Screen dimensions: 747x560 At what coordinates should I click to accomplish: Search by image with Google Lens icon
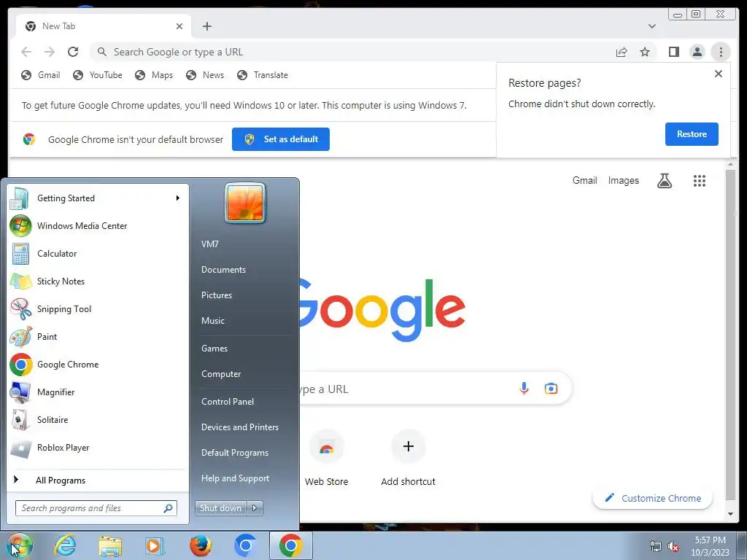click(x=551, y=389)
